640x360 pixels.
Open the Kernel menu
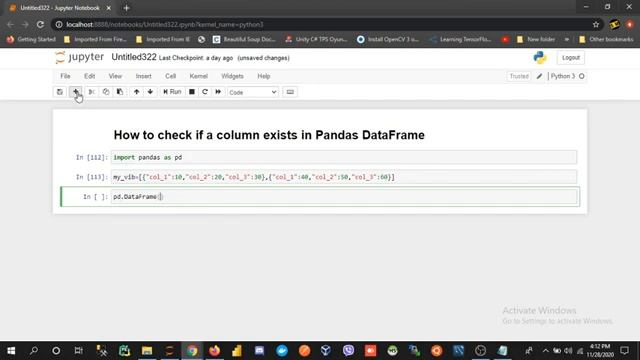[x=198, y=76]
